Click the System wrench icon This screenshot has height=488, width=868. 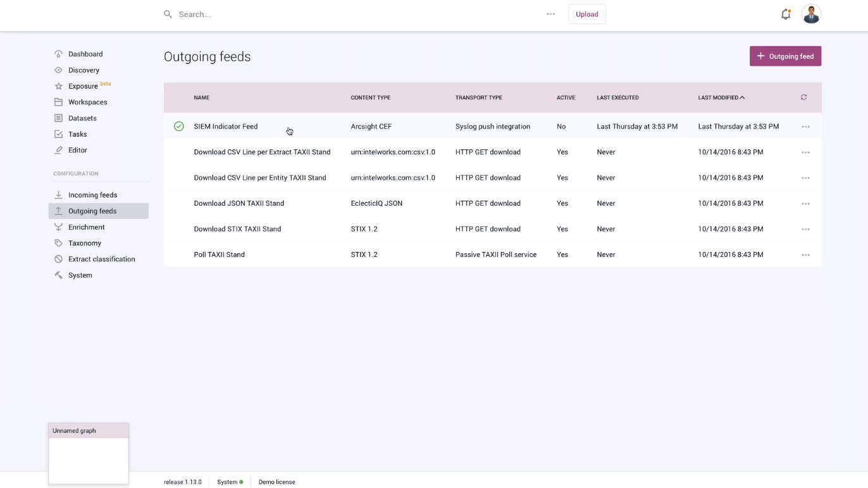[58, 275]
